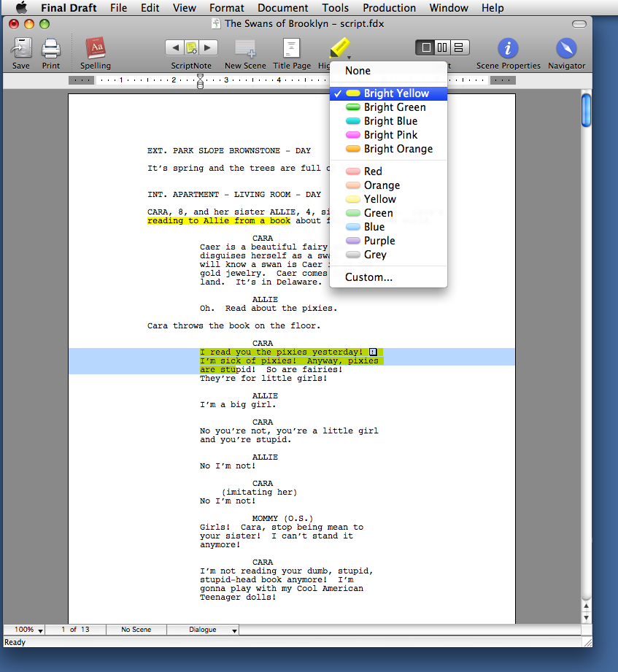The height and width of the screenshot is (672, 618).
Task: Click the toolbar toggle pill button
Action: click(579, 24)
